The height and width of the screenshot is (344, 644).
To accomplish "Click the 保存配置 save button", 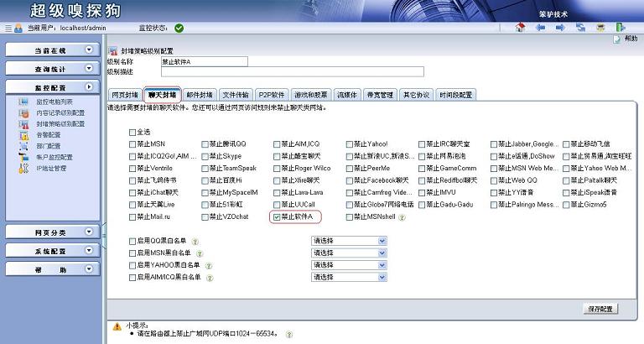I will tap(600, 309).
